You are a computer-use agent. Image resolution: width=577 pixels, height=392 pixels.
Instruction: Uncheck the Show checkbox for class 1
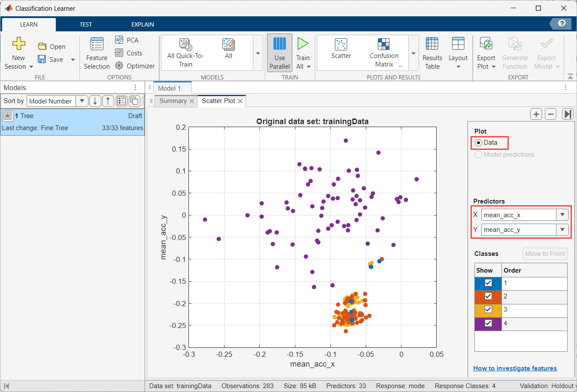tap(488, 283)
